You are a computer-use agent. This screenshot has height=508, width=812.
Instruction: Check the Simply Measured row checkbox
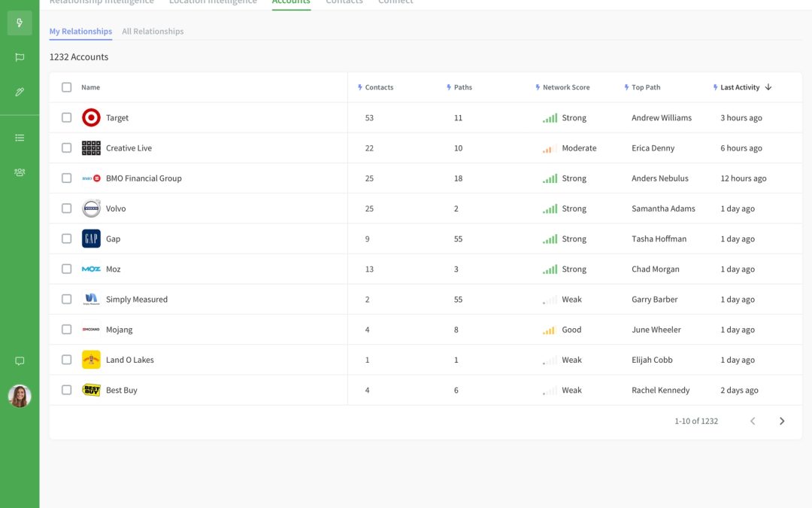66,299
